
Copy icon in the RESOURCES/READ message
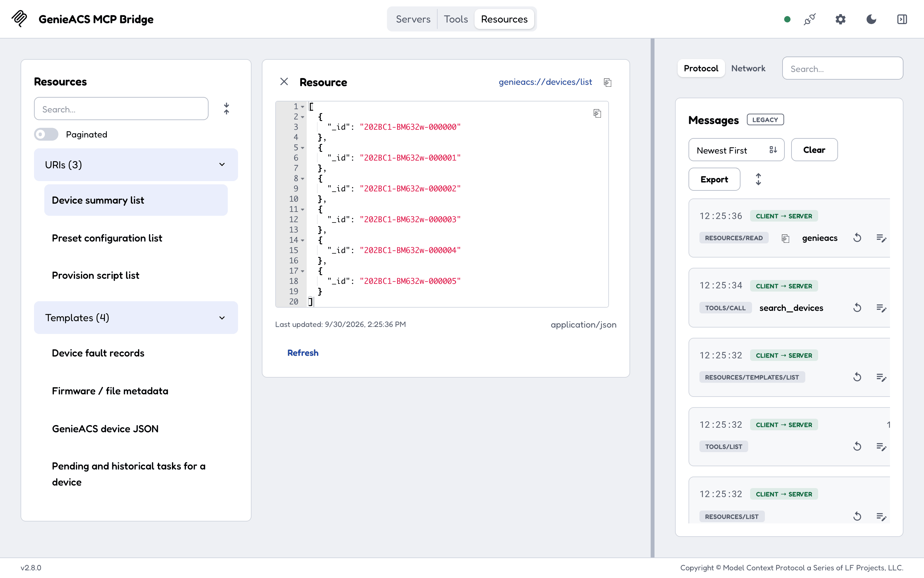(785, 239)
